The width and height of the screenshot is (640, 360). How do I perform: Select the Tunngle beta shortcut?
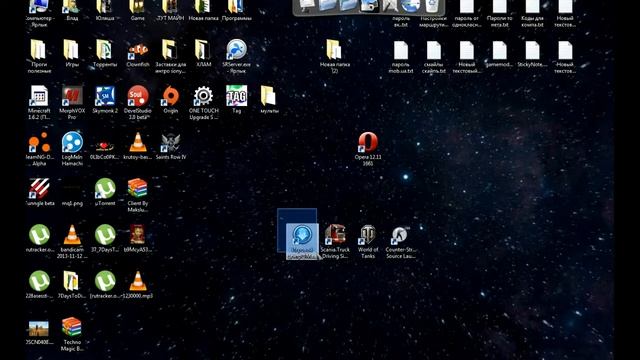[x=39, y=188]
